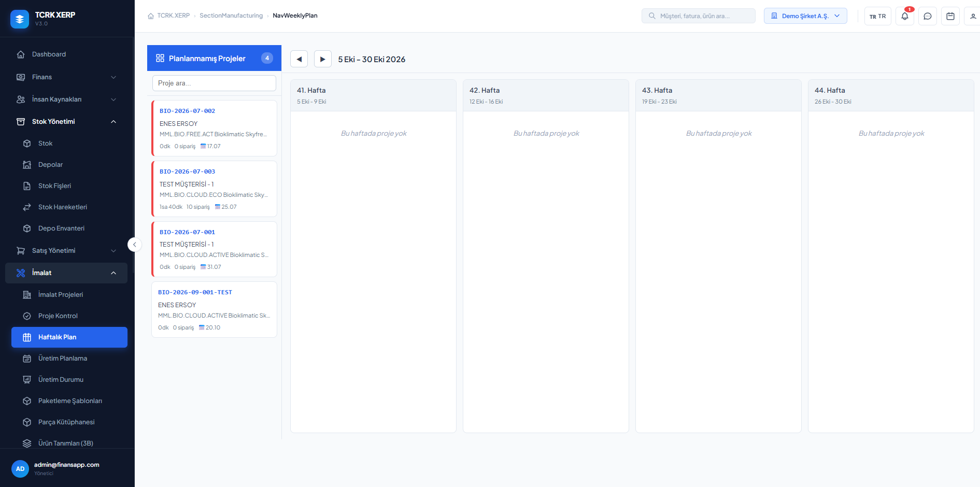This screenshot has width=980, height=487.
Task: Select project card BIO-2026-07-002
Action: click(x=214, y=128)
